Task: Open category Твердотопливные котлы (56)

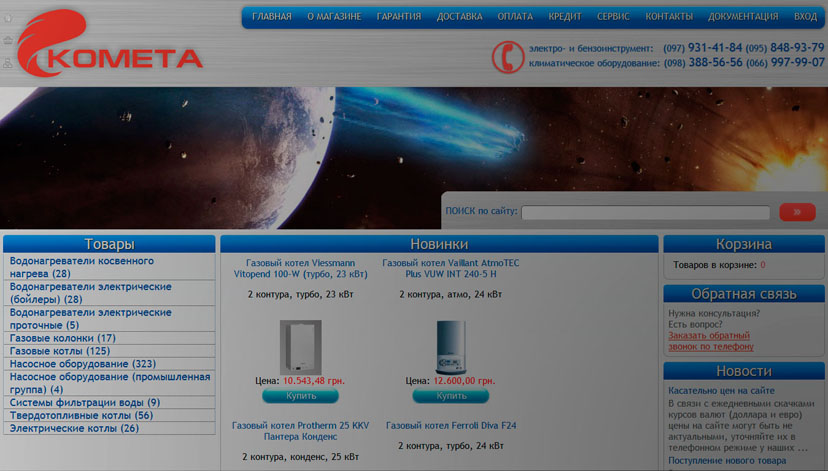Action: 109,416
